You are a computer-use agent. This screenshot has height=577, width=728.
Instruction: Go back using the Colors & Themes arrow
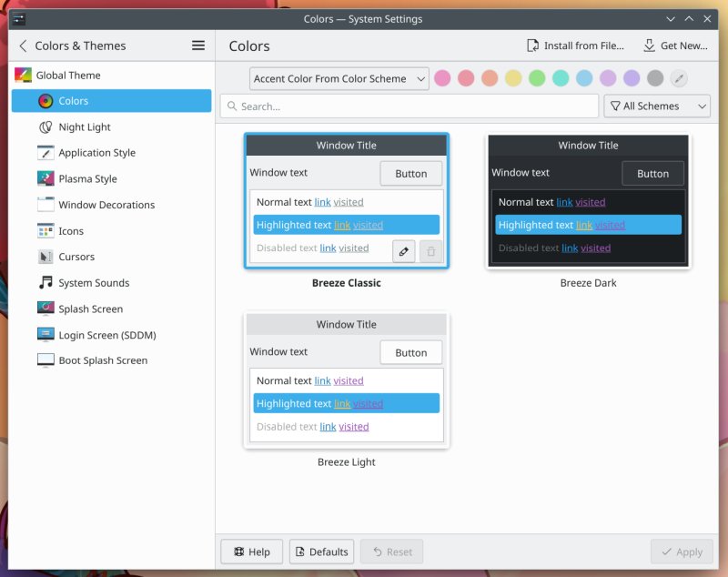tap(23, 46)
